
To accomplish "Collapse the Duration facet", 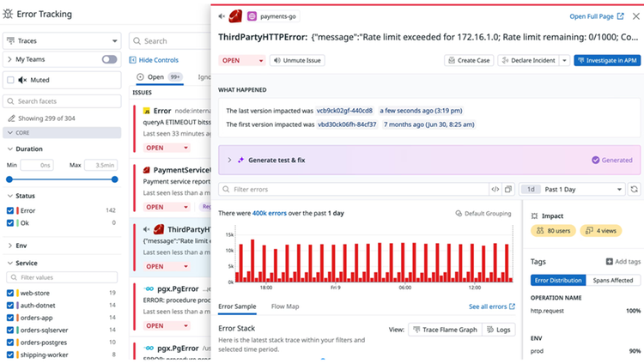I will (10, 149).
